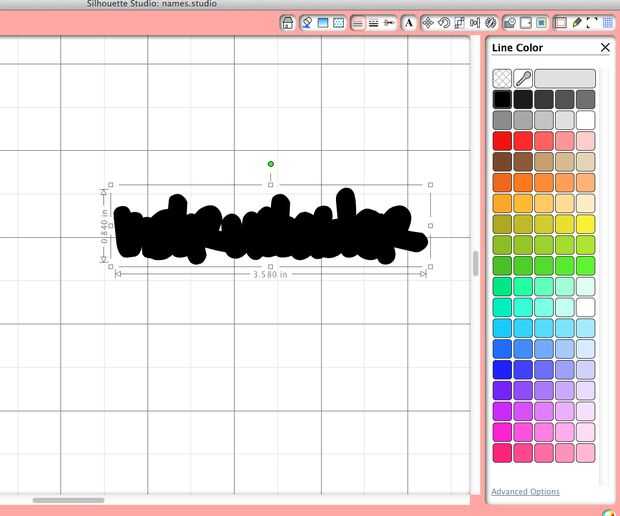Select the white swatch in the gray row
Image resolution: width=620 pixels, height=516 pixels.
pos(586,120)
